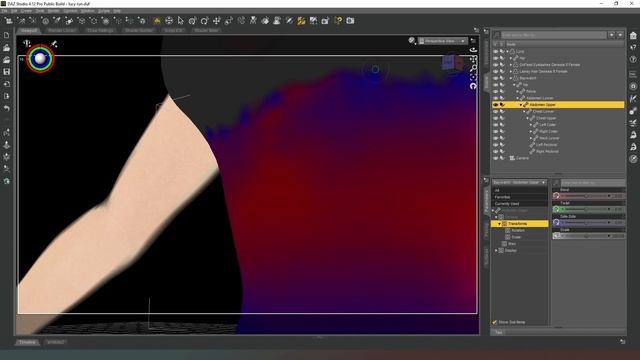Click the bottom green icon in left toolbar
Image resolution: width=640 pixels, height=360 pixels.
point(7,181)
